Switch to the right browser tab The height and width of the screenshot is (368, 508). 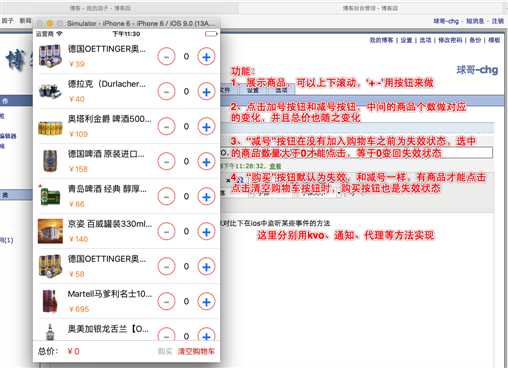[x=370, y=8]
